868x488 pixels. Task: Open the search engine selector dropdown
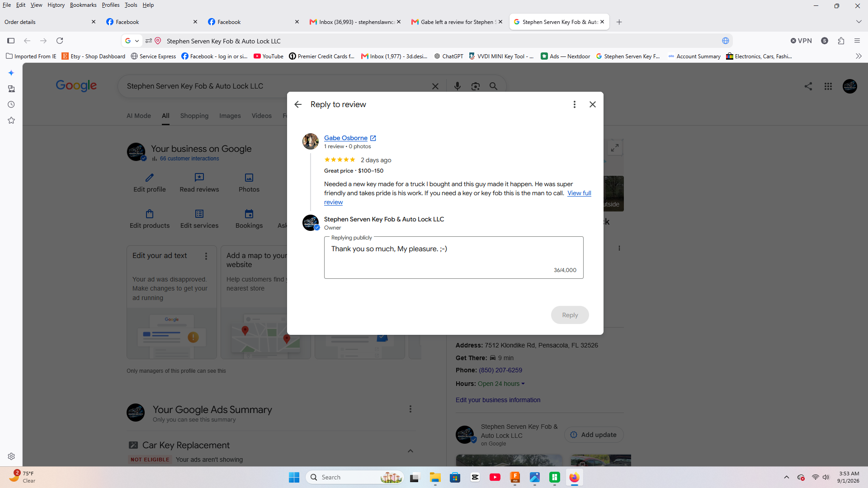(x=132, y=41)
